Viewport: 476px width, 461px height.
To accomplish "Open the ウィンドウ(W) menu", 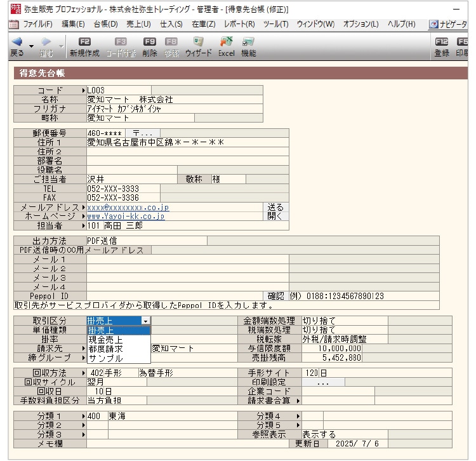I will pyautogui.click(x=315, y=24).
